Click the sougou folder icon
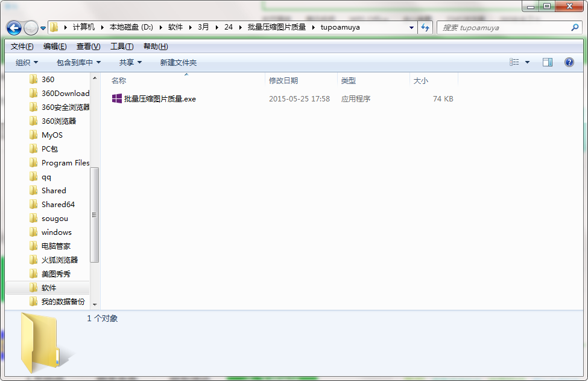Screen dimensions: 588x381 point(33,218)
